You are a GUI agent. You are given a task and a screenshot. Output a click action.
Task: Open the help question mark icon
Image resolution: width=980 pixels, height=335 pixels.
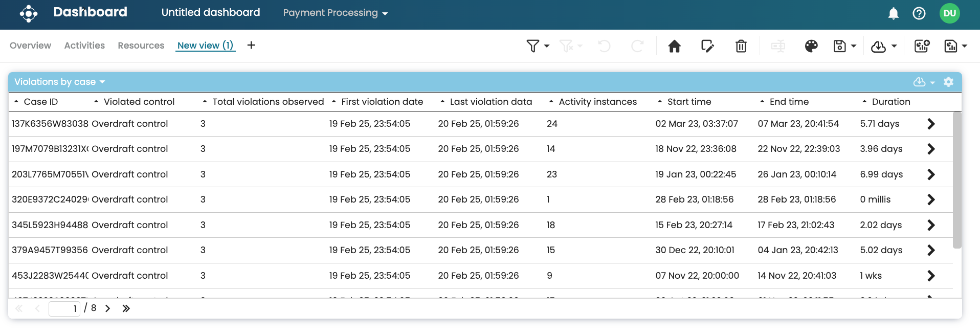(x=919, y=13)
